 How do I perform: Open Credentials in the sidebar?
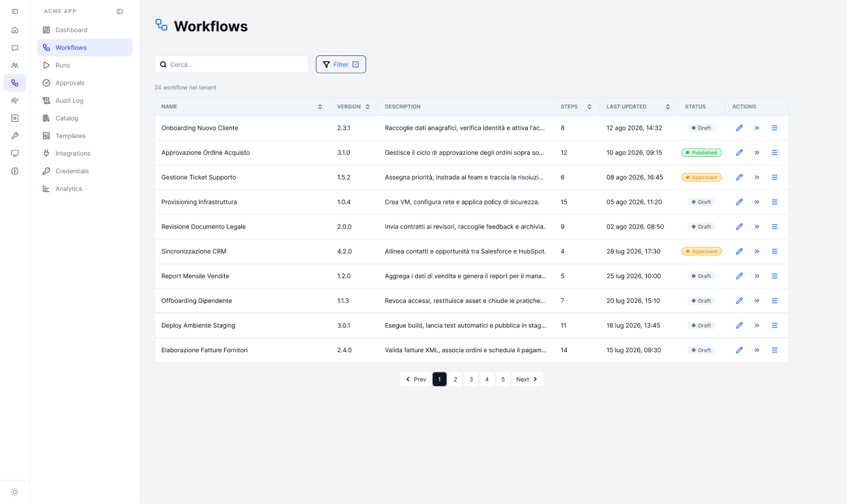85,171
